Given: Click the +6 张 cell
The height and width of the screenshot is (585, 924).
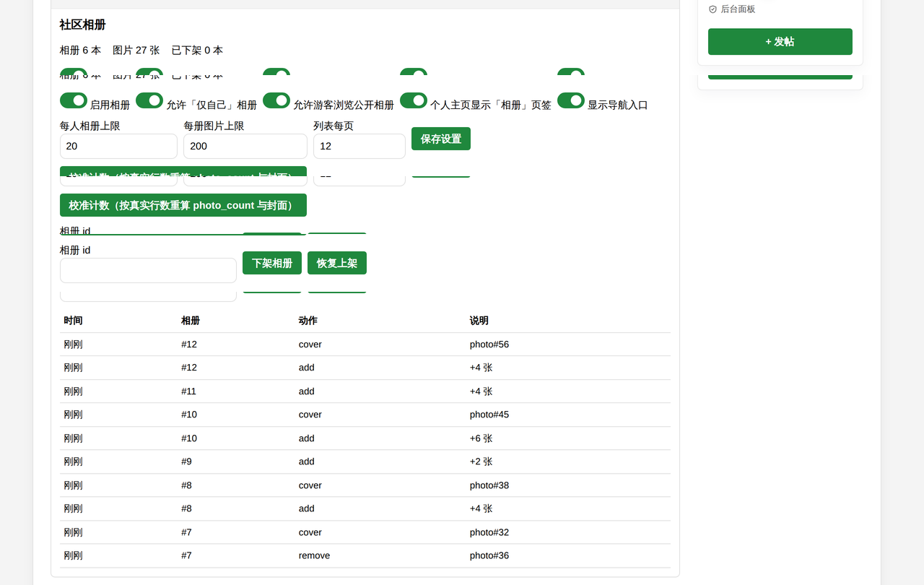Looking at the screenshot, I should (x=481, y=438).
